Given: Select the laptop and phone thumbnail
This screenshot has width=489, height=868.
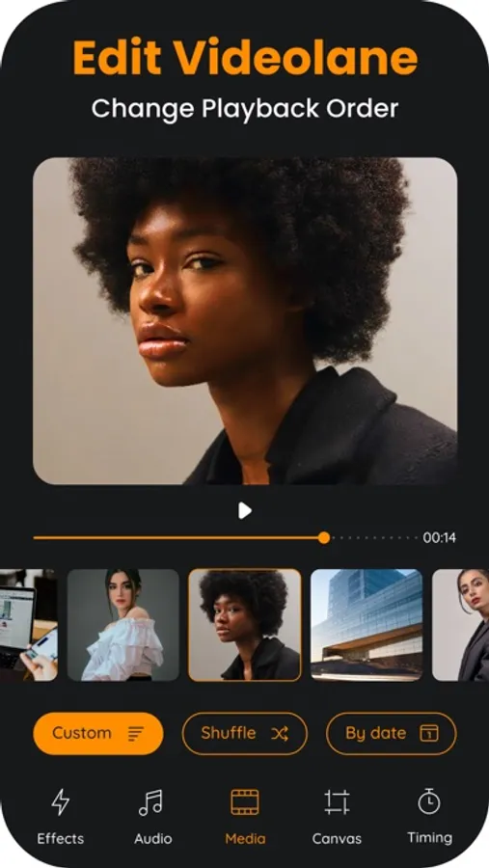Looking at the screenshot, I should [29, 625].
